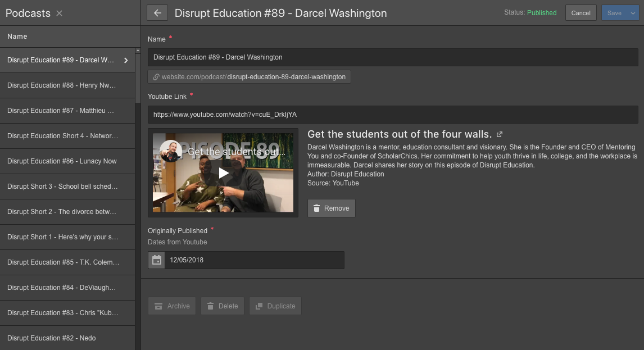Select Disrupt Education #82 - Nedo row
Screen dimensions: 644x350
click(x=67, y=338)
